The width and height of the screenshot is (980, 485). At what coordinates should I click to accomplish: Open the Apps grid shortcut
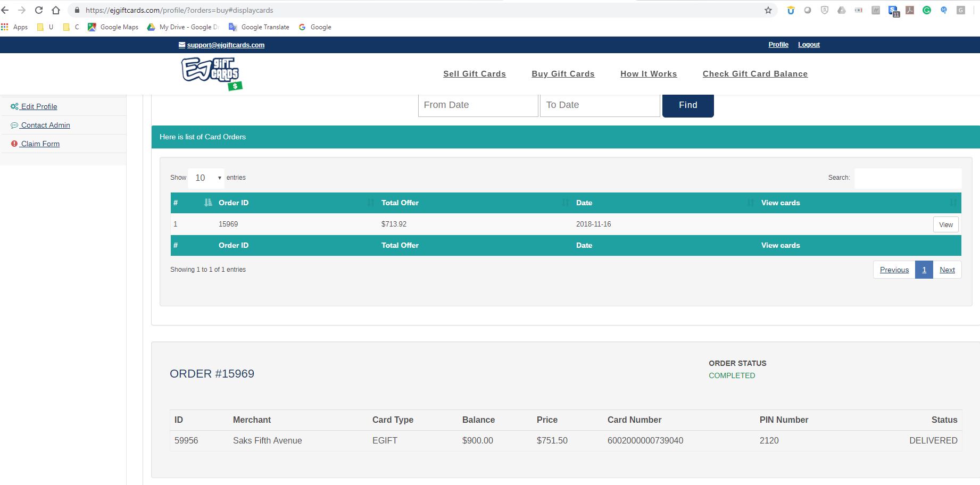(14, 27)
